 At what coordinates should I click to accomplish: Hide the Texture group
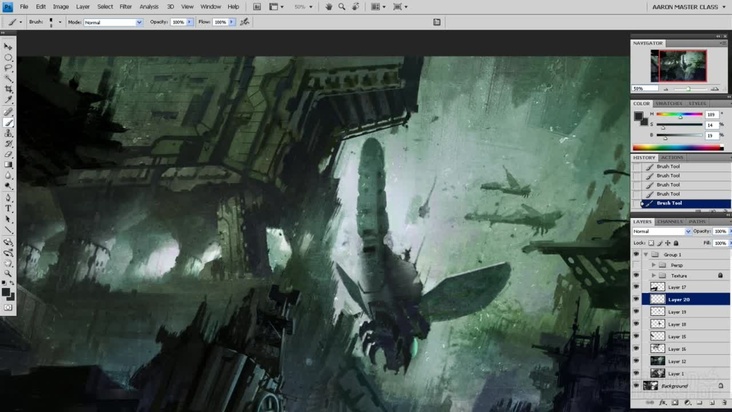[x=636, y=275]
